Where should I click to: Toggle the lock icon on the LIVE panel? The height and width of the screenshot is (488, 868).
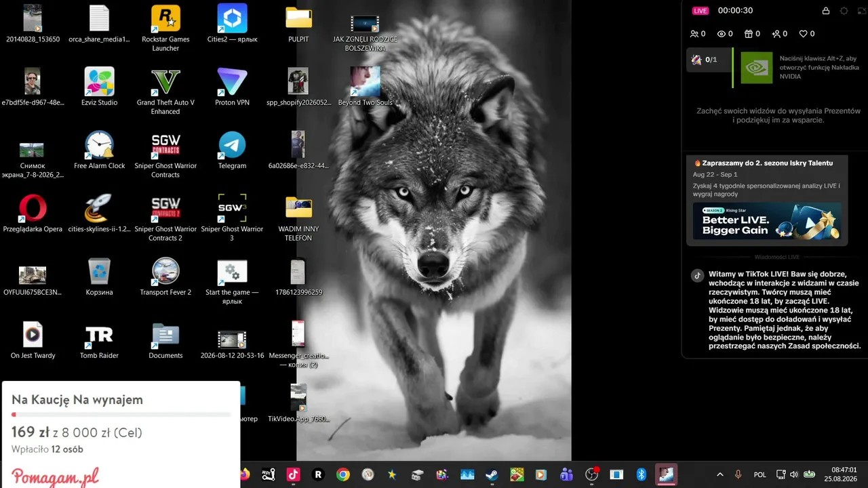pyautogui.click(x=825, y=11)
